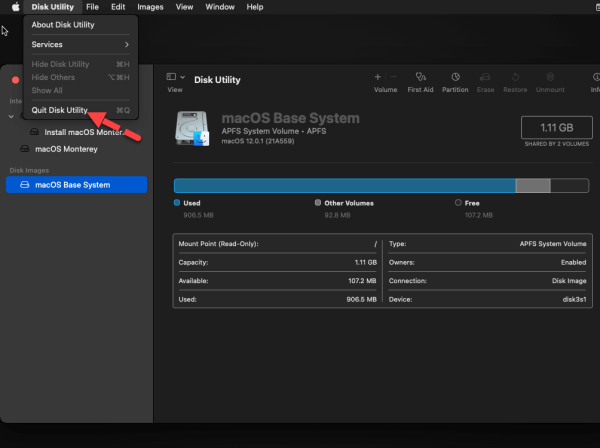The height and width of the screenshot is (448, 600).
Task: Click the macOS Base System title text
Action: coord(290,118)
